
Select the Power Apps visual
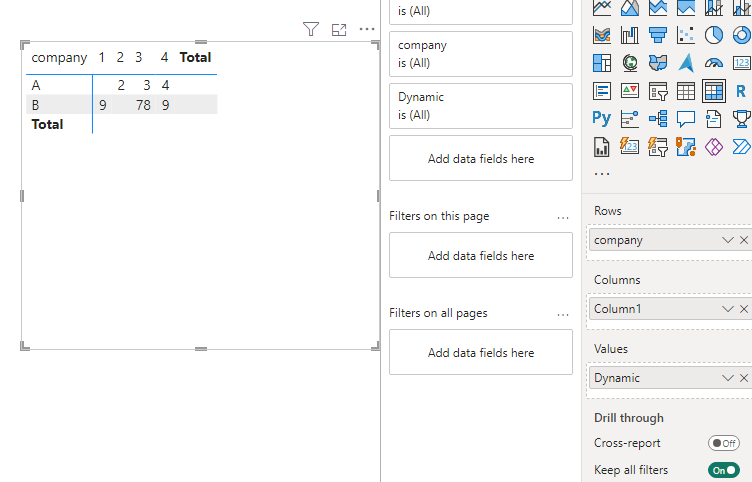click(714, 147)
